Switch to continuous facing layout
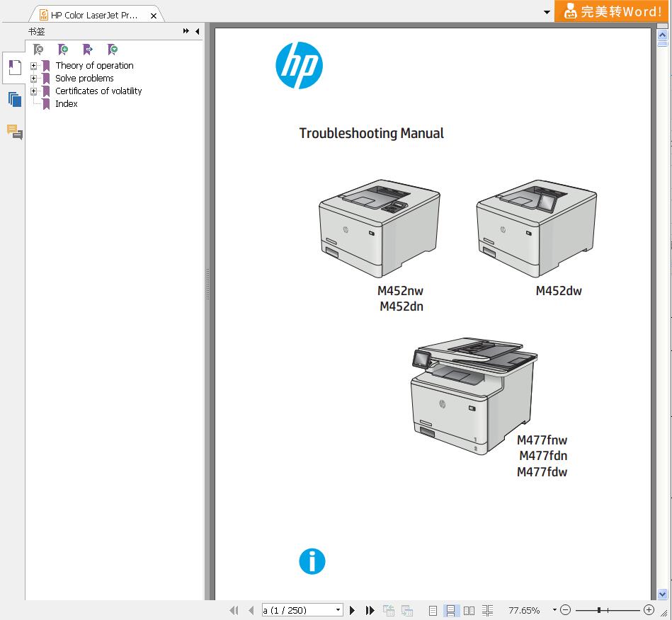The width and height of the screenshot is (672, 620). tap(487, 610)
